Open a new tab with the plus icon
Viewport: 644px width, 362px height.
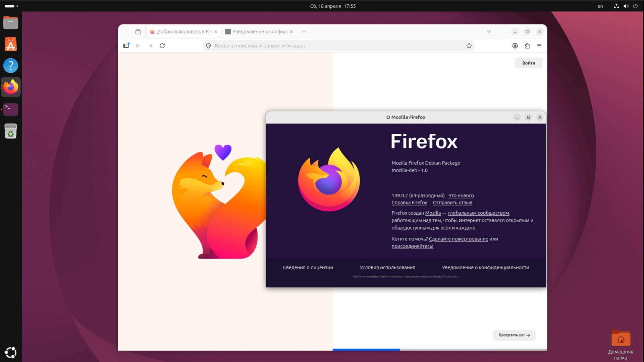pos(304,32)
